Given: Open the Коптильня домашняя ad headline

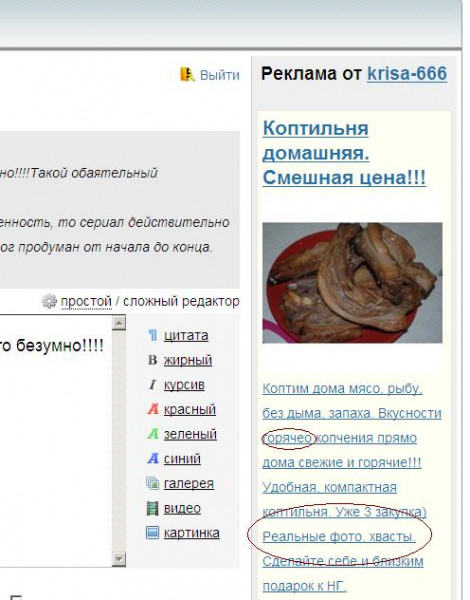Looking at the screenshot, I should point(344,153).
